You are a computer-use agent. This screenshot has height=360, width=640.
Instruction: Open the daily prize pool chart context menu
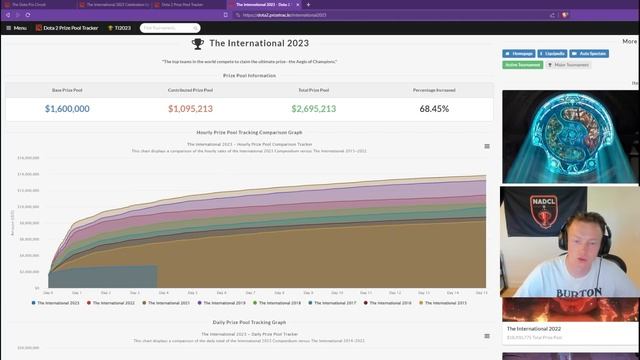click(x=487, y=336)
